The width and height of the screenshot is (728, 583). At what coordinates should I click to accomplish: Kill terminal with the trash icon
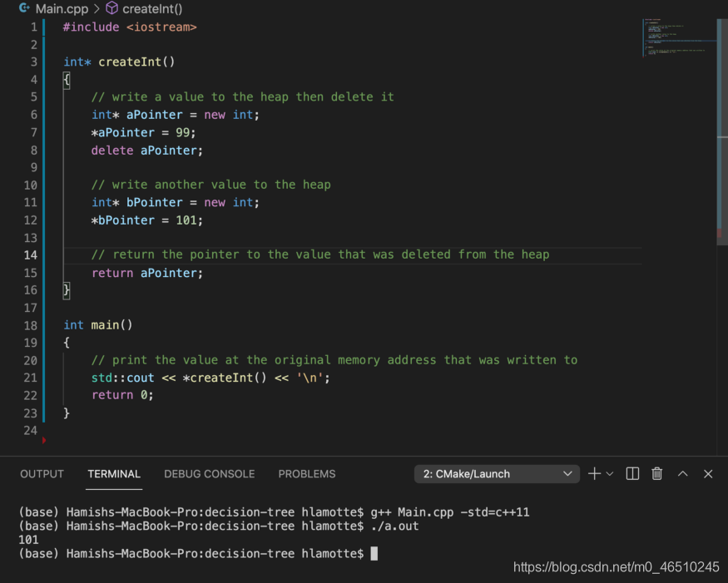657,473
